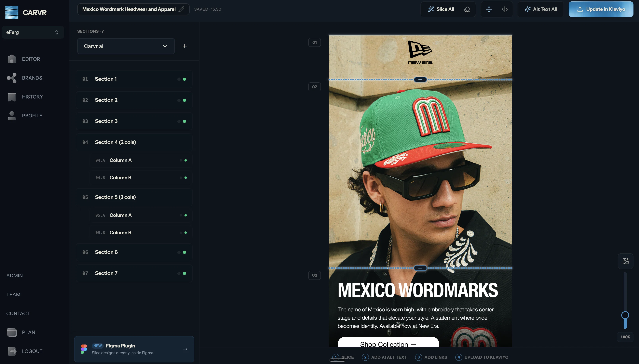Click the Figma Plugin logo icon
Screen dimensions: 639x364
click(x=84, y=349)
